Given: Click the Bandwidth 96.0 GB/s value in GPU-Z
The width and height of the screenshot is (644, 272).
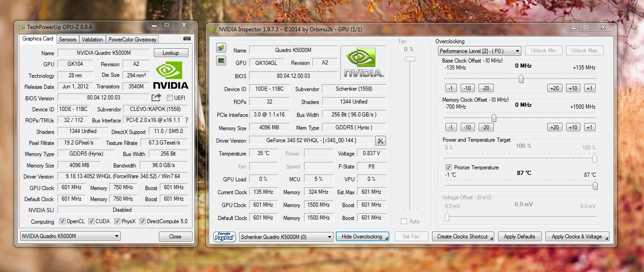Looking at the screenshot, I should [164, 165].
